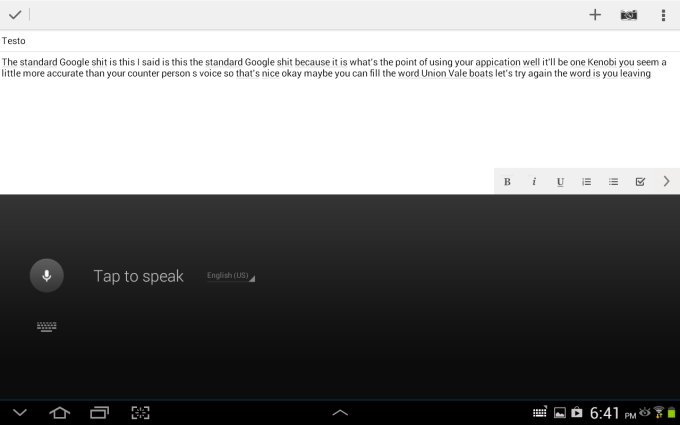Click the plus icon in the top bar
This screenshot has width=680, height=425.
(595, 15)
